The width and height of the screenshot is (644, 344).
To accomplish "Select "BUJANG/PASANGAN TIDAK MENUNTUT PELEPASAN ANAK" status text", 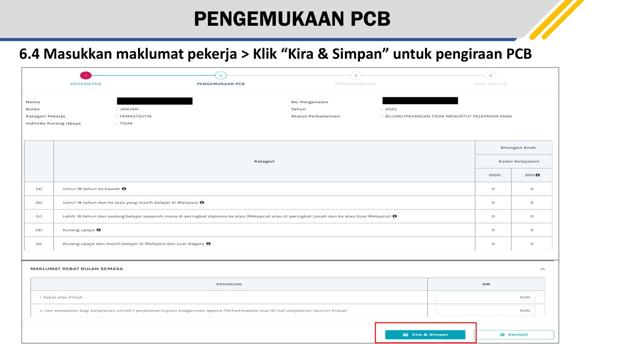I will [x=449, y=116].
